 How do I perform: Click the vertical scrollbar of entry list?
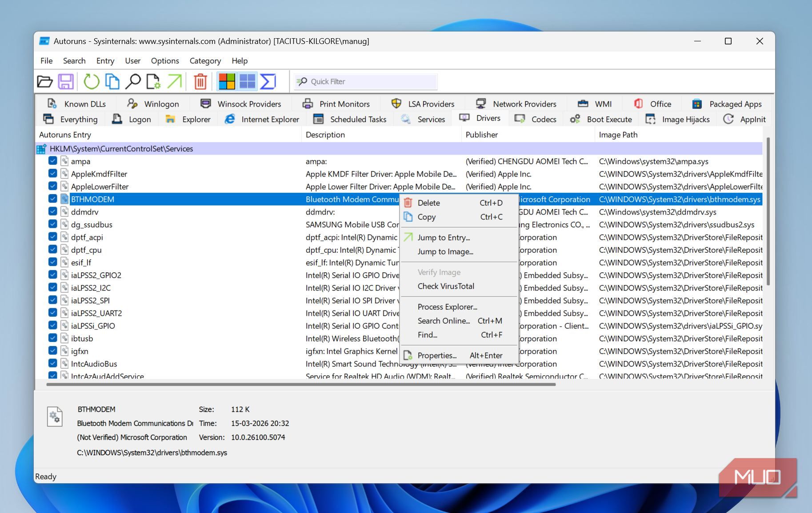click(x=768, y=211)
